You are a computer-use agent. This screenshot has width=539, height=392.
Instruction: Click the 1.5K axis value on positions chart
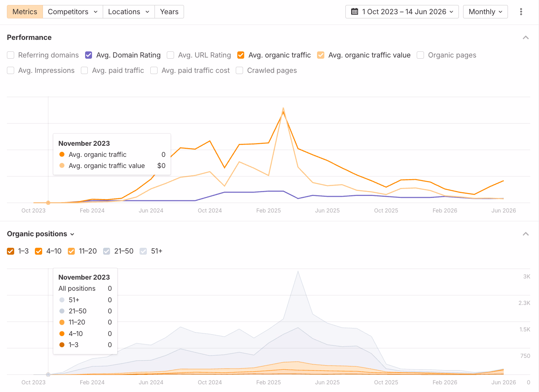[x=525, y=329]
